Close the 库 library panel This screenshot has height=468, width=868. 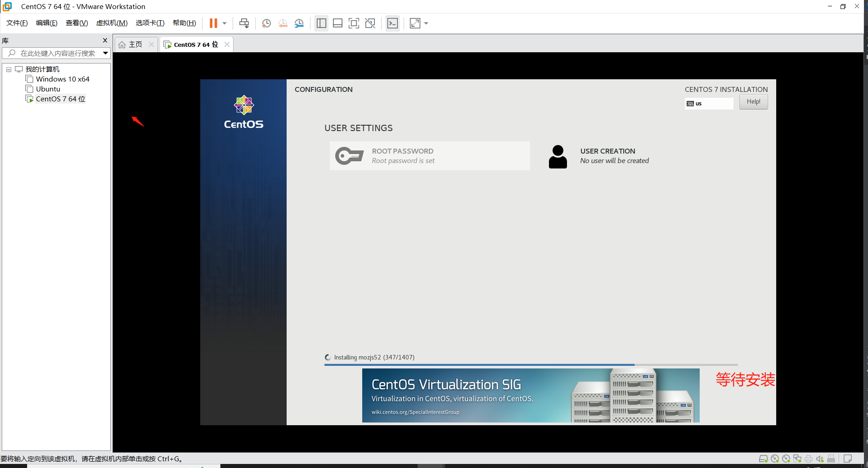105,41
